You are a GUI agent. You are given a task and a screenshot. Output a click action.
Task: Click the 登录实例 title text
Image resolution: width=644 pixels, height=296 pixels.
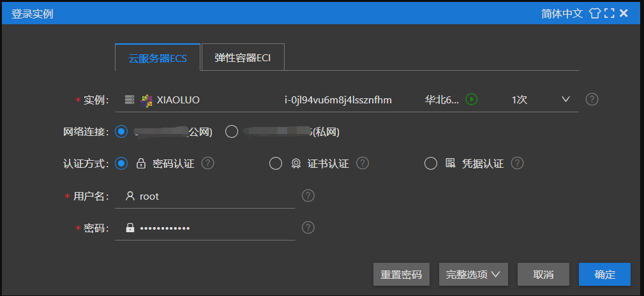point(32,14)
